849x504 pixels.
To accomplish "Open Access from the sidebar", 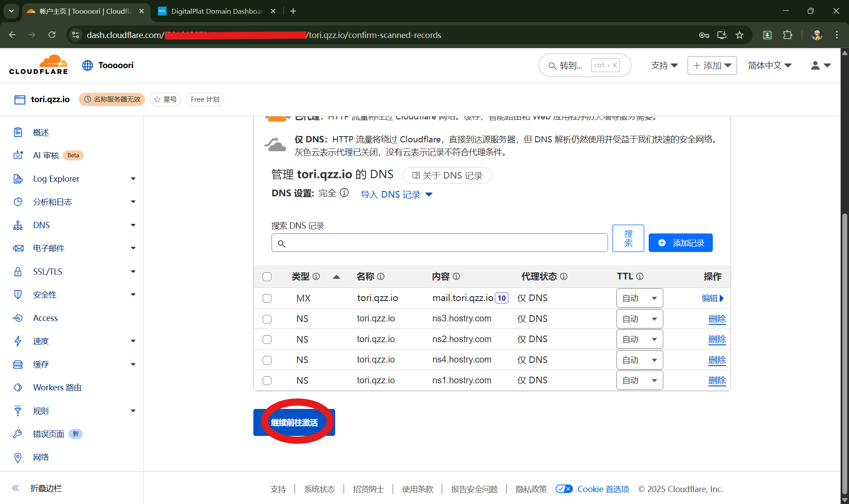I will click(x=45, y=318).
